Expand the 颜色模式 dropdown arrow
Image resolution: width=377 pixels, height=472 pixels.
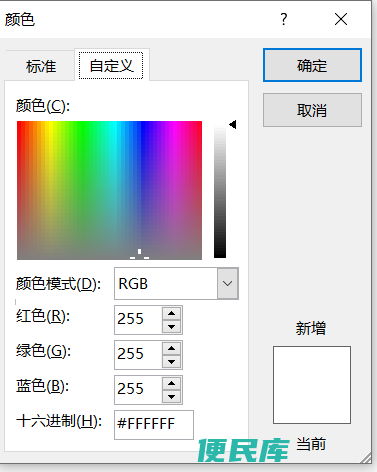pos(227,283)
